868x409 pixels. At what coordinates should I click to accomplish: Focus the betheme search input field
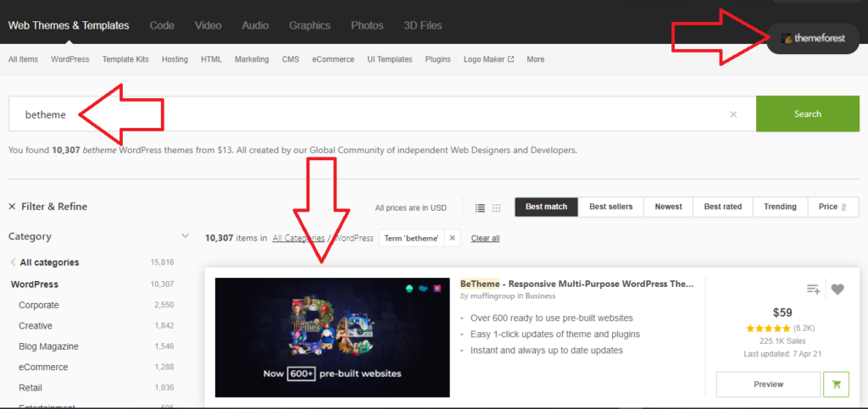(382, 114)
